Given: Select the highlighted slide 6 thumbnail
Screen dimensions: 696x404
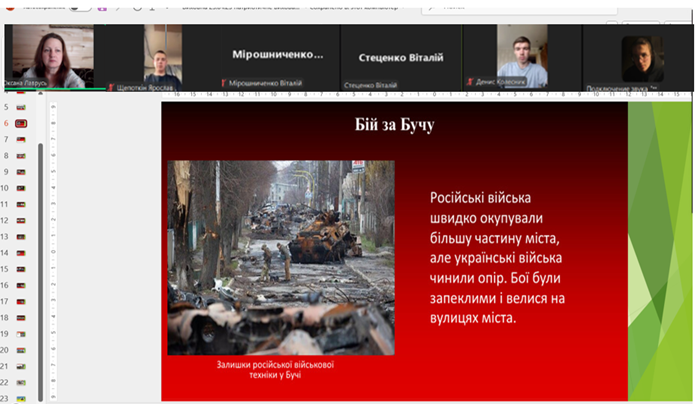Looking at the screenshot, I should tap(21, 123).
